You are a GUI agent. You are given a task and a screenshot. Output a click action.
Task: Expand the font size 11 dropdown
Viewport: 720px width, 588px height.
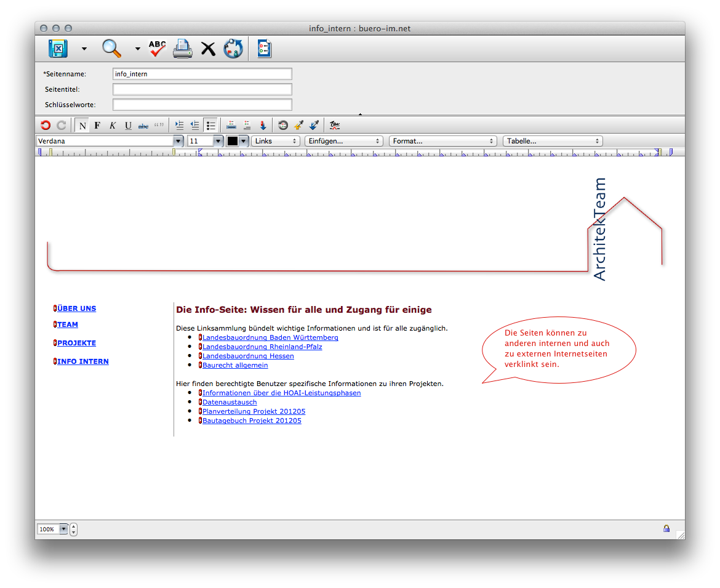[218, 141]
